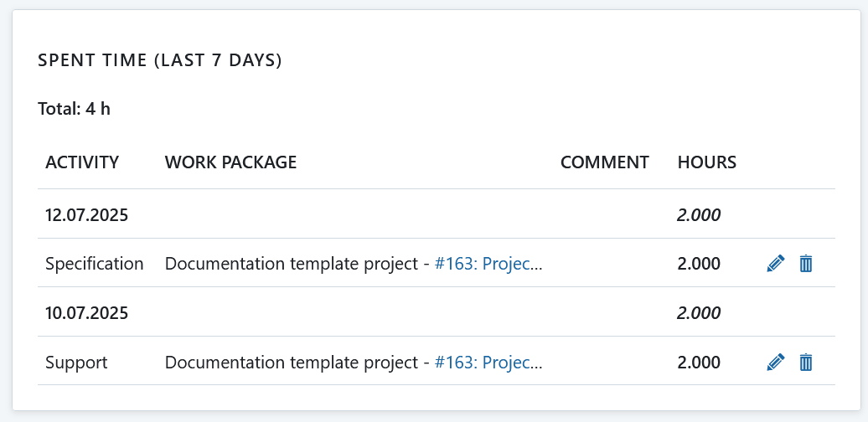Screen dimensions: 868x422
Task: Click the trash icon in the Support row
Action: point(806,363)
